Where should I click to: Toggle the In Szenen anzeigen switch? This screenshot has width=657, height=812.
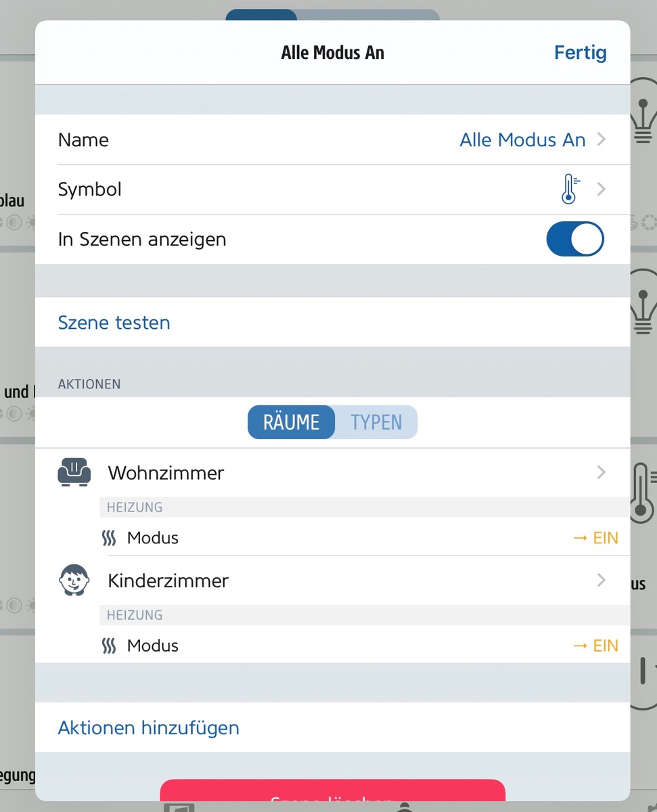click(x=574, y=240)
